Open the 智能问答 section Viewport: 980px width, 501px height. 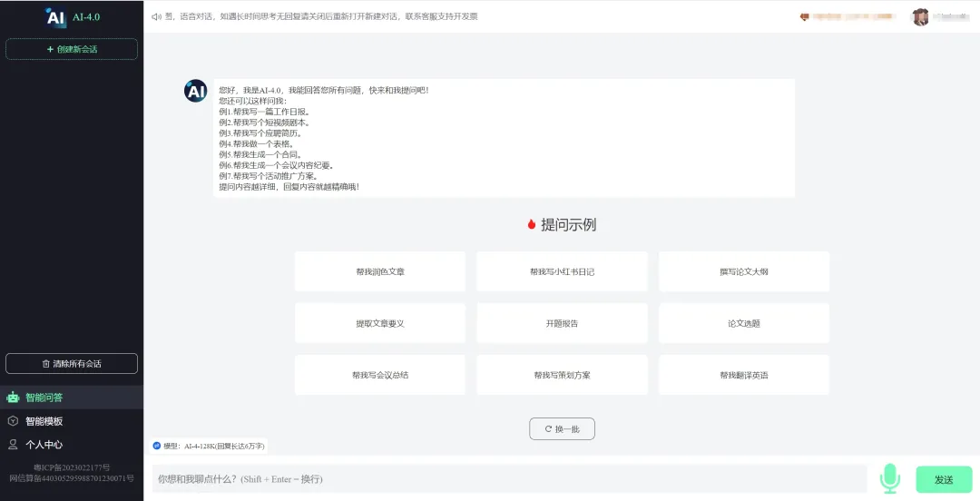click(72, 398)
